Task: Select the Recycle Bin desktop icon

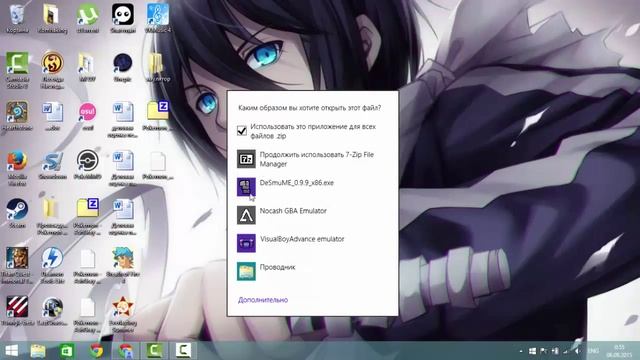Action: pos(17,18)
